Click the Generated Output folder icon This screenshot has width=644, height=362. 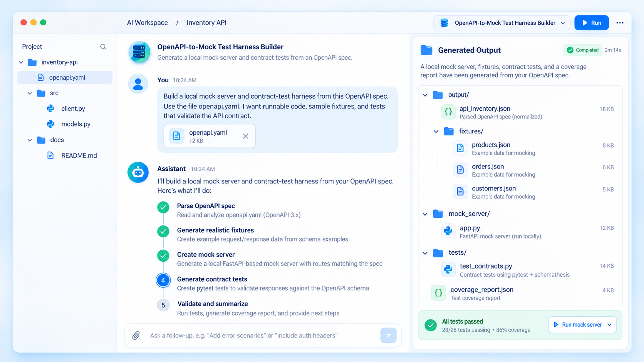[426, 50]
